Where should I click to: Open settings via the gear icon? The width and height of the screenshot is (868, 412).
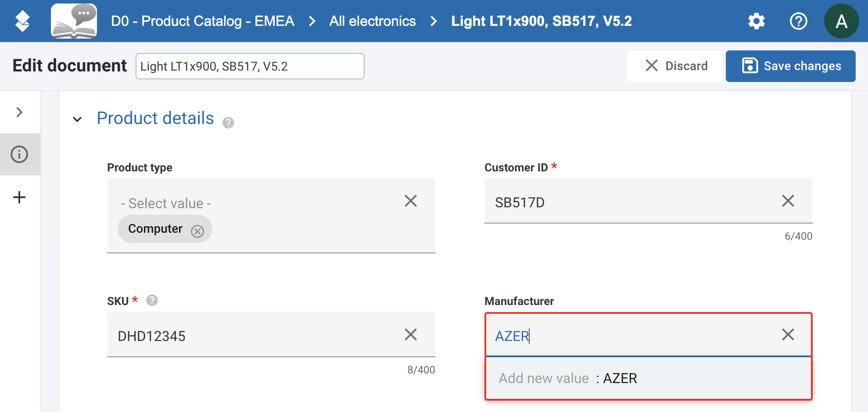[757, 21]
